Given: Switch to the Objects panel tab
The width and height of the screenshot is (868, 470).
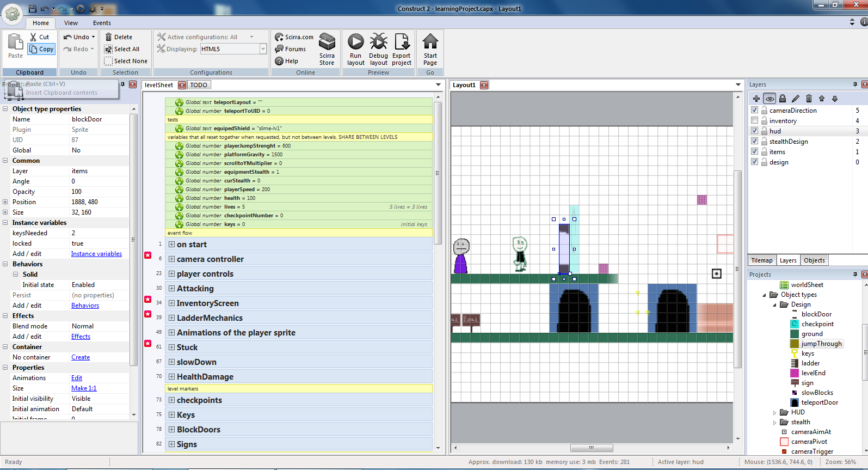Looking at the screenshot, I should pyautogui.click(x=814, y=260).
